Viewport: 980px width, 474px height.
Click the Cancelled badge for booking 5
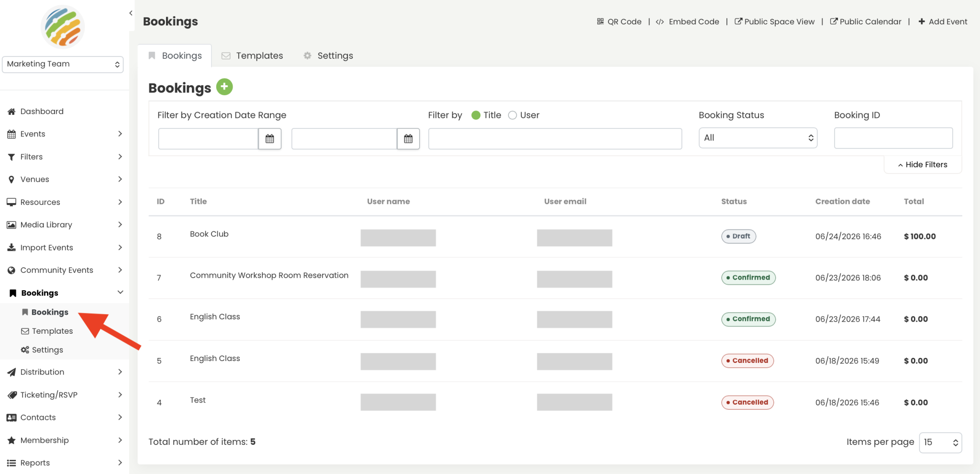pos(747,361)
